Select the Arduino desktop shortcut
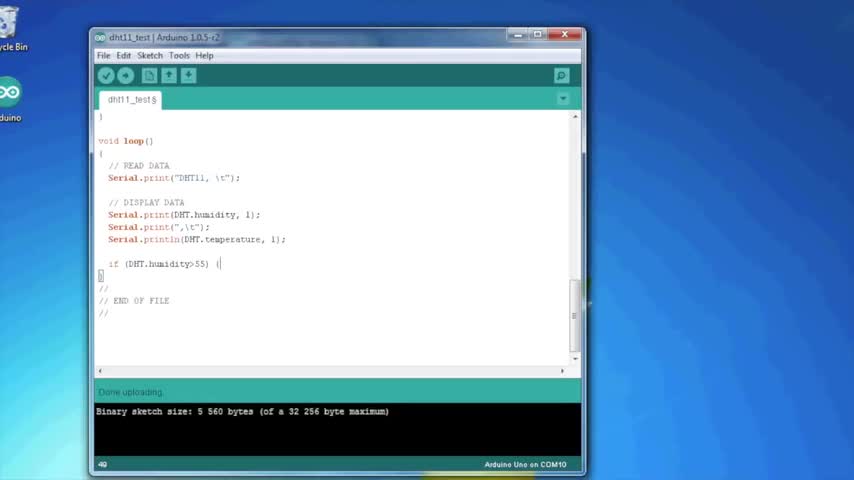Screen dimensions: 854x480 (x=10, y=99)
